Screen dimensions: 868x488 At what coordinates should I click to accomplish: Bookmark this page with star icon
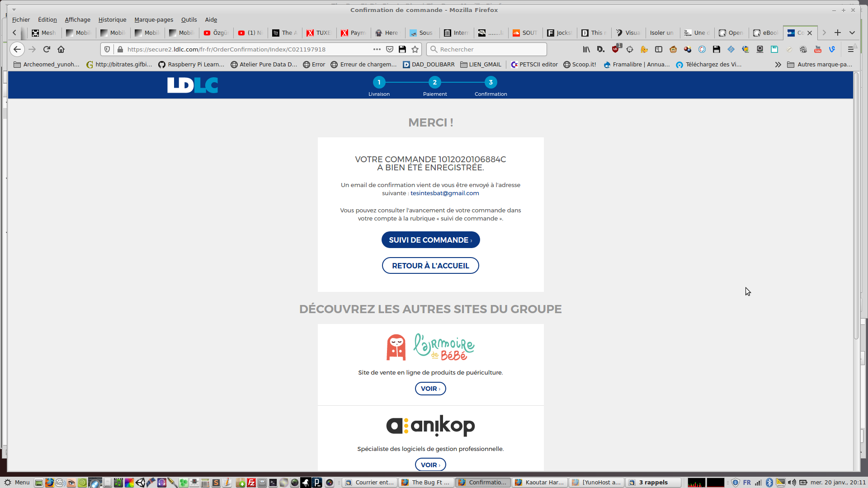415,49
